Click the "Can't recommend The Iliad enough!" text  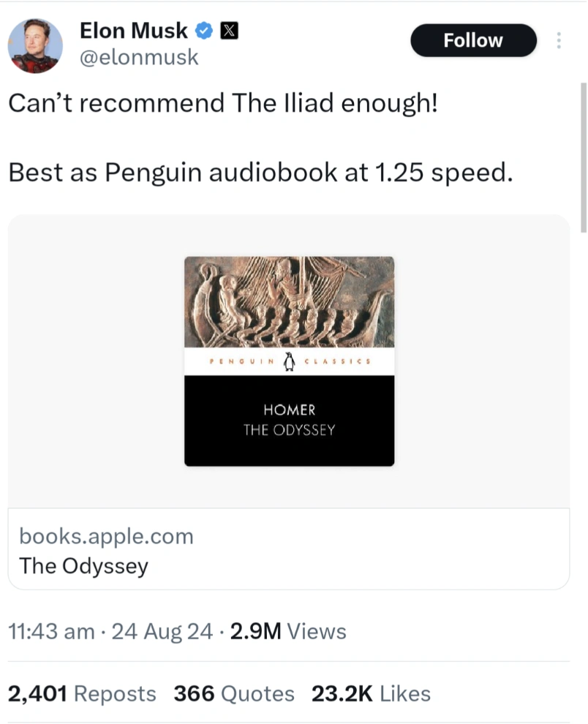tap(223, 103)
